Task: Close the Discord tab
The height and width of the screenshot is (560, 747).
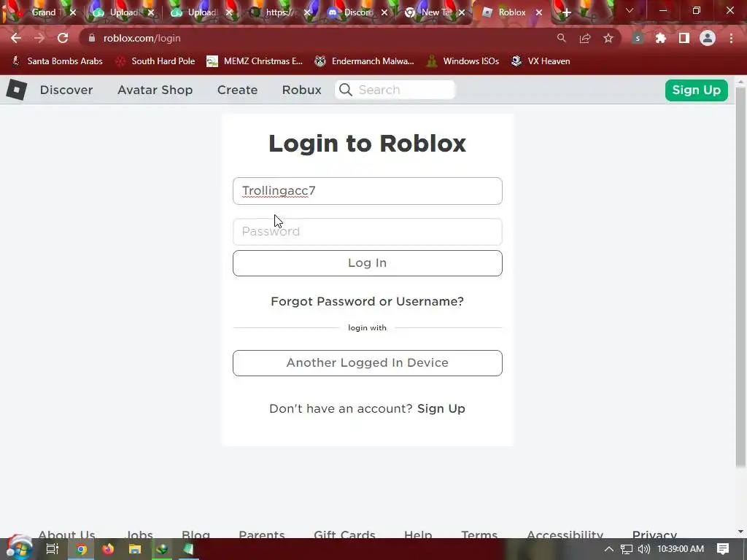Action: point(384,12)
